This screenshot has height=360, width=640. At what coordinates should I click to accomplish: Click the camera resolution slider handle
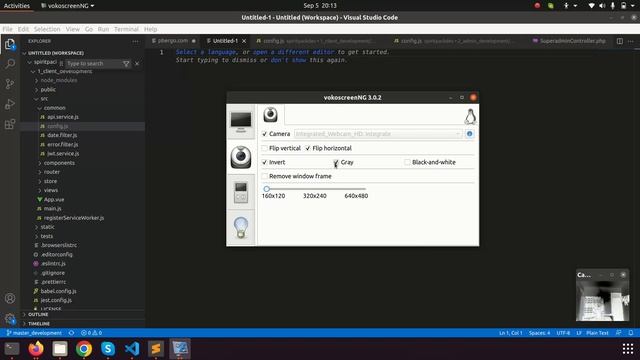(267, 189)
